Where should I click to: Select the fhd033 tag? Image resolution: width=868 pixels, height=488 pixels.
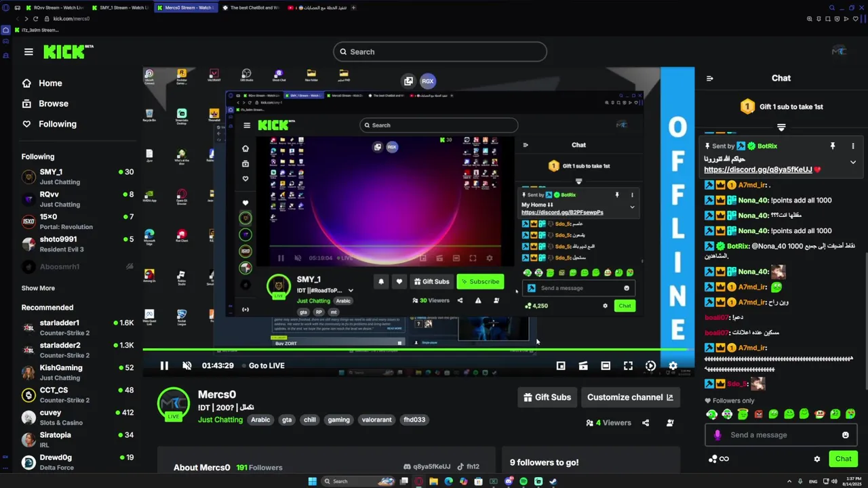(414, 420)
